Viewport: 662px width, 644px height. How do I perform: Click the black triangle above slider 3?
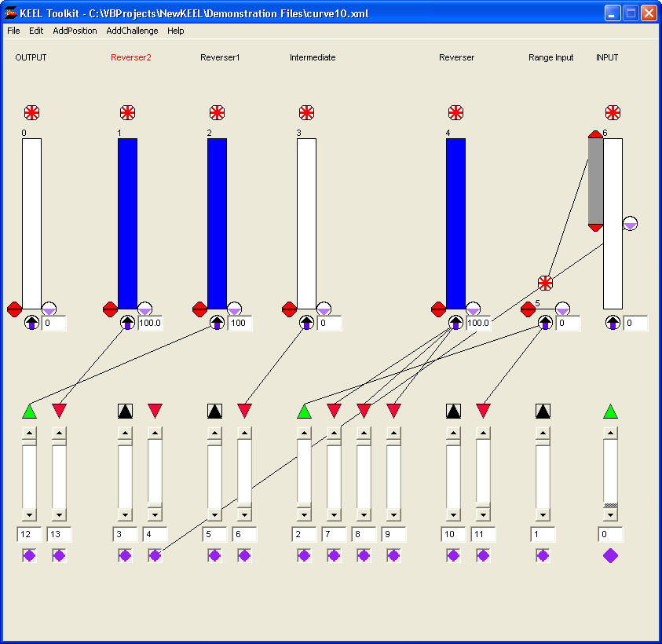click(125, 411)
